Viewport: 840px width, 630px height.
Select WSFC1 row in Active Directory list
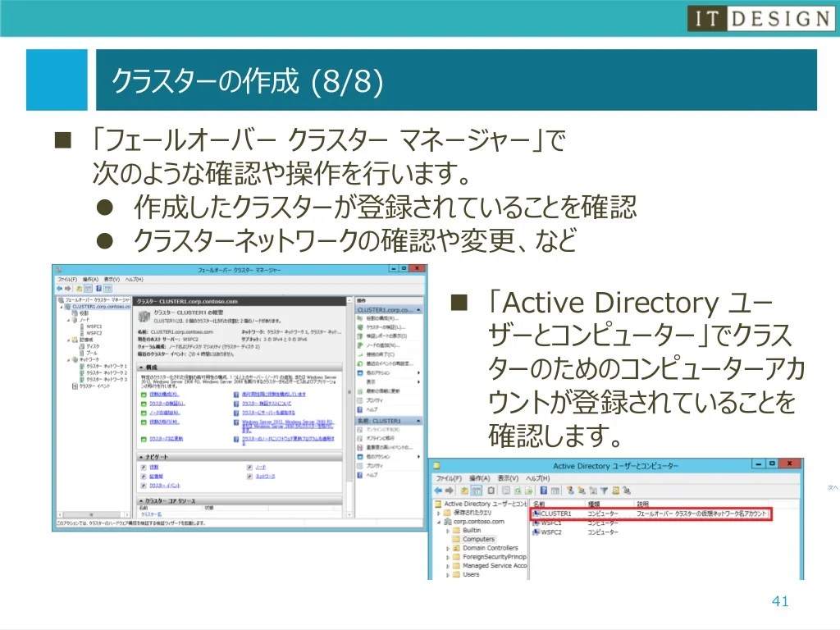click(575, 523)
